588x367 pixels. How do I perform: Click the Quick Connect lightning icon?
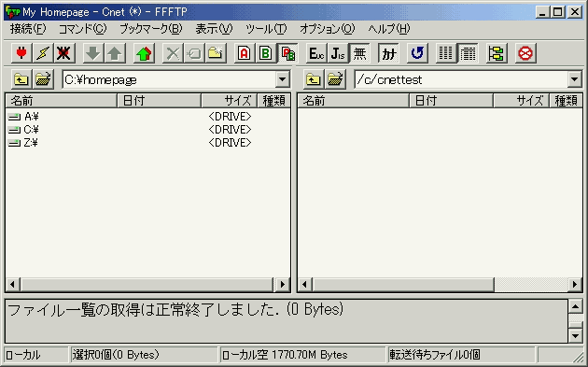click(42, 53)
